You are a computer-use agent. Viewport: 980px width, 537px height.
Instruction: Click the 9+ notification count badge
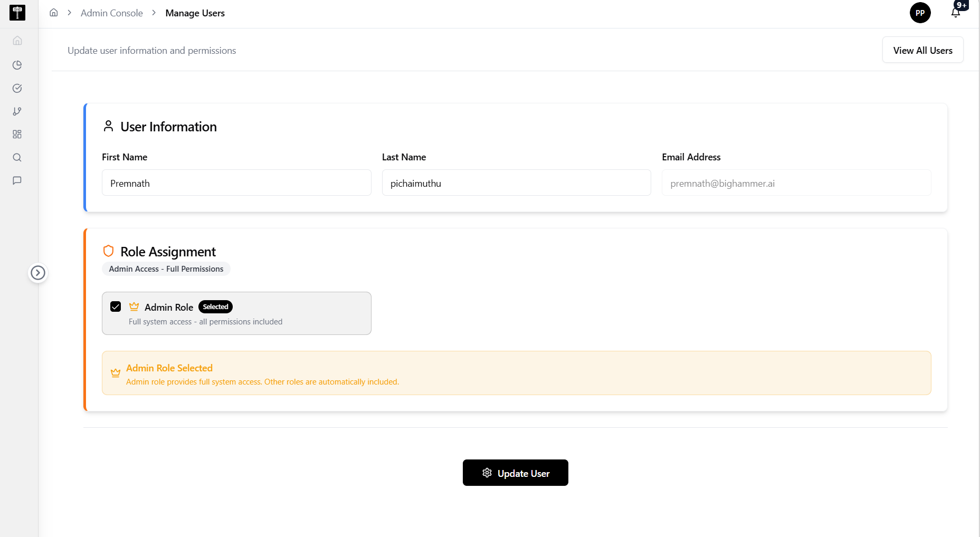pos(962,5)
